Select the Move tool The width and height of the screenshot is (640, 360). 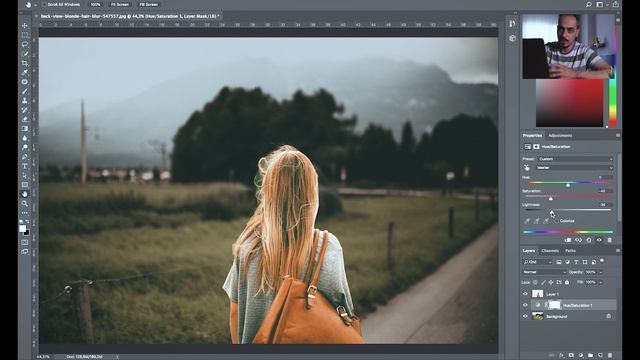(25, 26)
